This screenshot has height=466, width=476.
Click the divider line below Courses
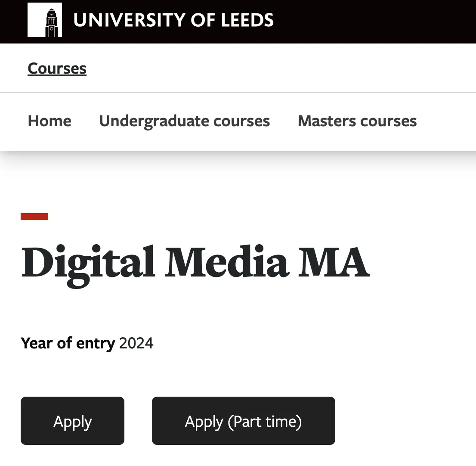258,92
